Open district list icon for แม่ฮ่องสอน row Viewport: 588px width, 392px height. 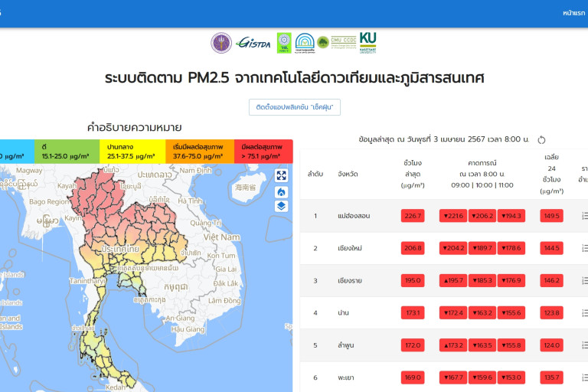tap(584, 216)
